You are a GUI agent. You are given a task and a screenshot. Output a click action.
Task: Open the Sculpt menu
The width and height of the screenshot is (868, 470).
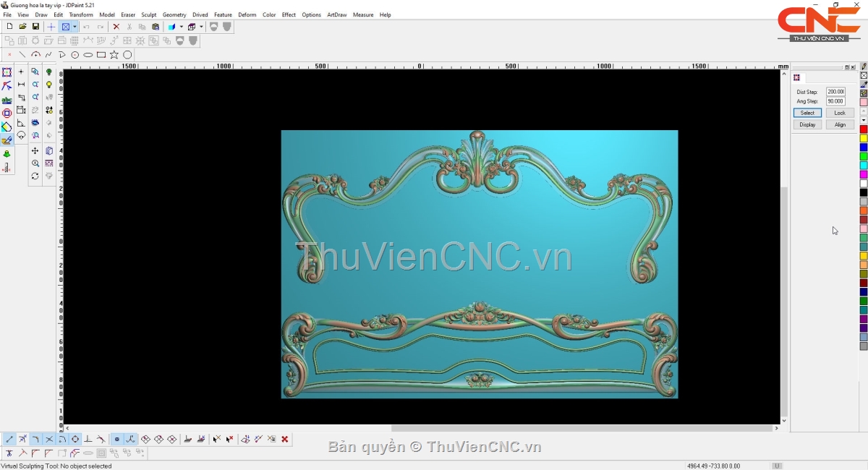[x=148, y=14]
